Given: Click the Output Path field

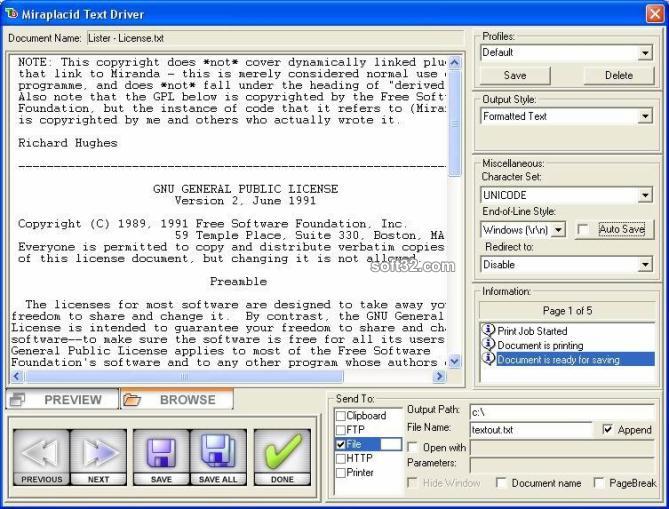Looking at the screenshot, I should coord(562,412).
